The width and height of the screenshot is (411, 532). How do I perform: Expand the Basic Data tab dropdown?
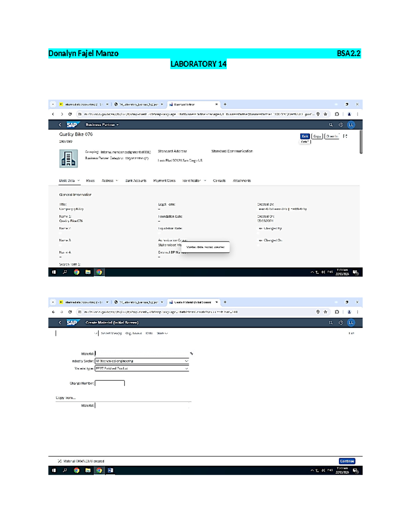pyautogui.click(x=79, y=181)
